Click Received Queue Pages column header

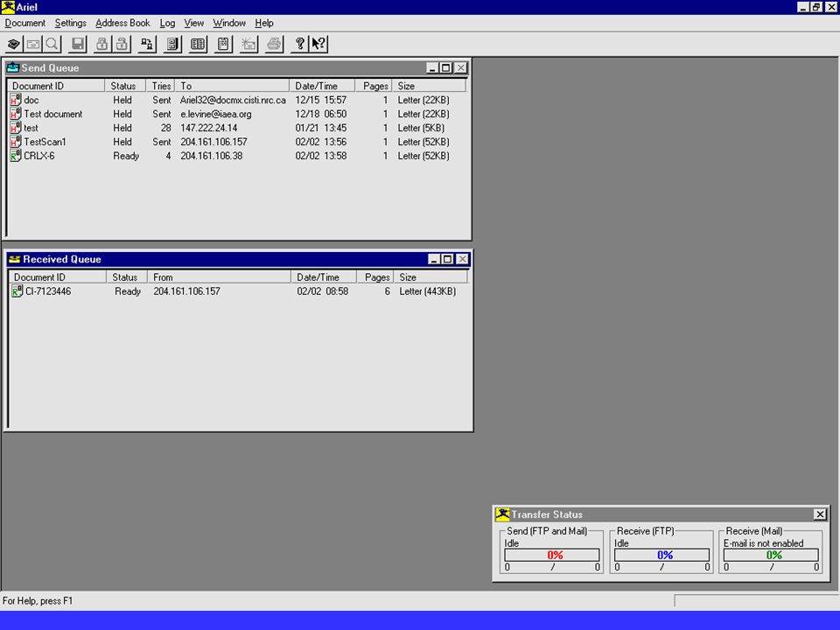tap(375, 277)
